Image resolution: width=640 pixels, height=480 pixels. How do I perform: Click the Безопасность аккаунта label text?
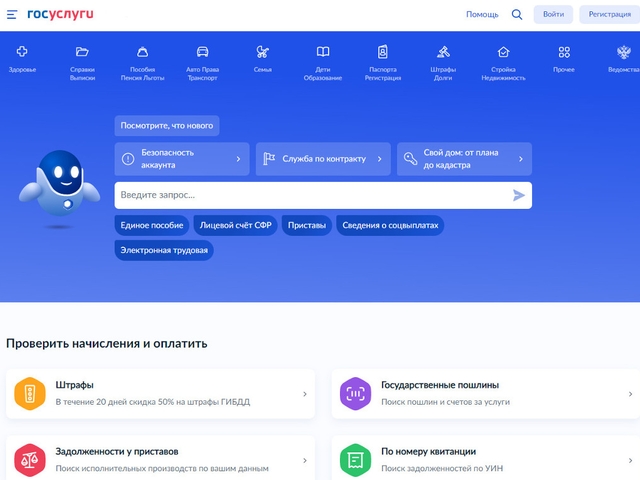coord(168,159)
